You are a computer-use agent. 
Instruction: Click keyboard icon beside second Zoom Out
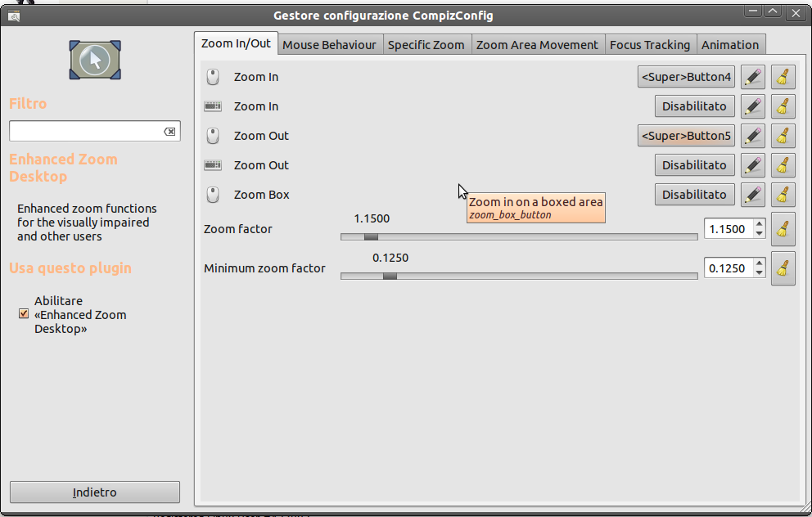tap(213, 165)
